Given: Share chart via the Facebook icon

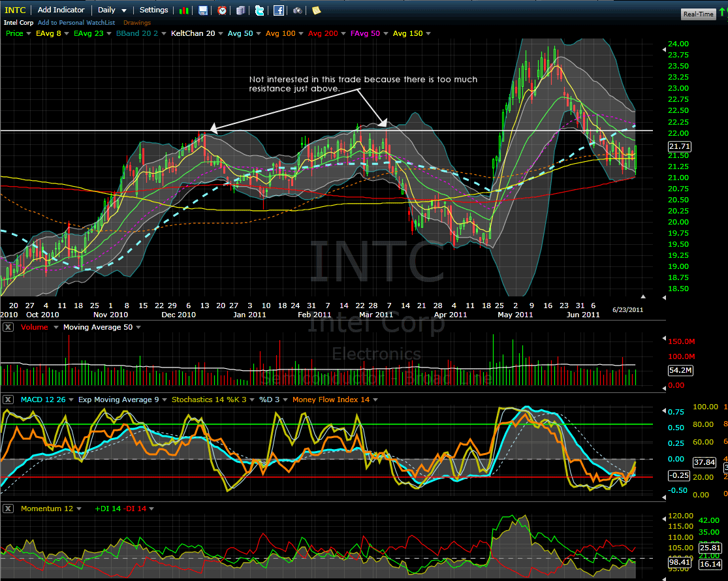Looking at the screenshot, I should coord(279,10).
